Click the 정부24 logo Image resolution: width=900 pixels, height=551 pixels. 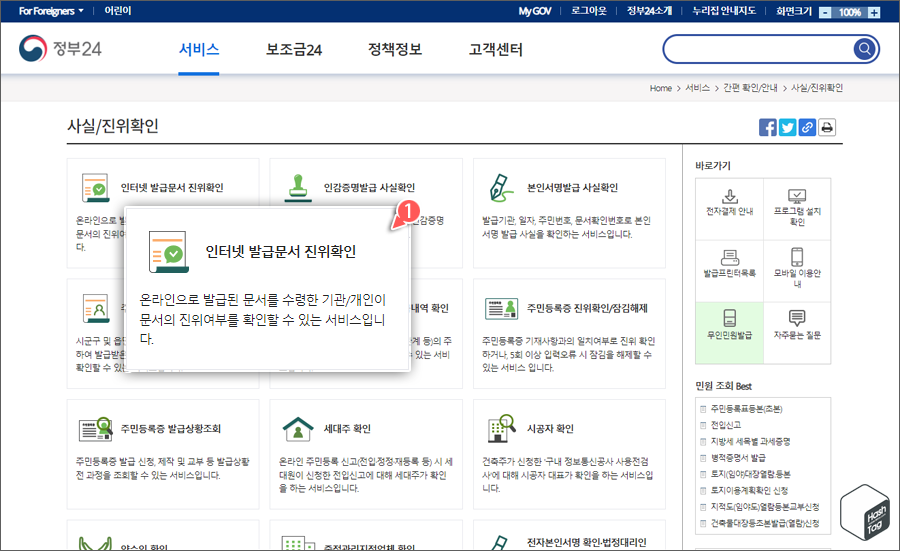[60, 49]
